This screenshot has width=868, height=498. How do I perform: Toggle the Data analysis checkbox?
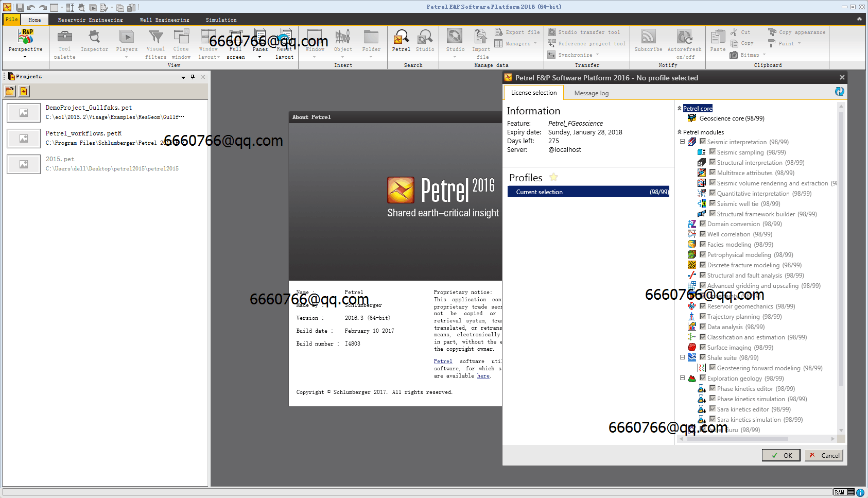pos(702,327)
